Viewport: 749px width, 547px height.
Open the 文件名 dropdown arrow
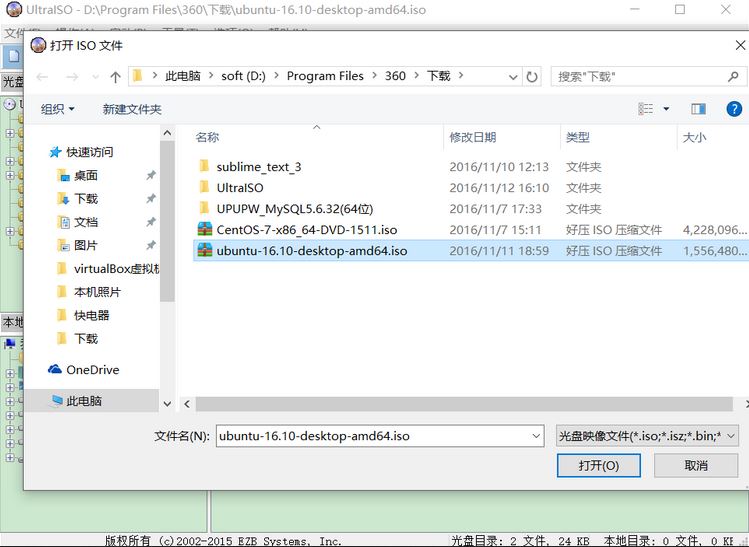(x=536, y=436)
